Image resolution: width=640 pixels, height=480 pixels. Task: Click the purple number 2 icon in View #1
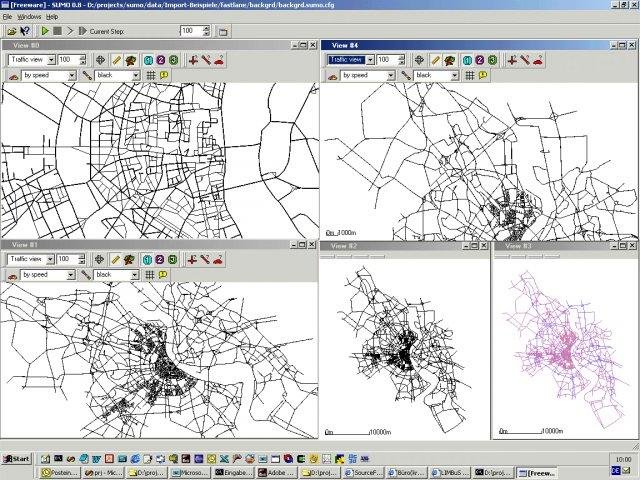tap(160, 259)
